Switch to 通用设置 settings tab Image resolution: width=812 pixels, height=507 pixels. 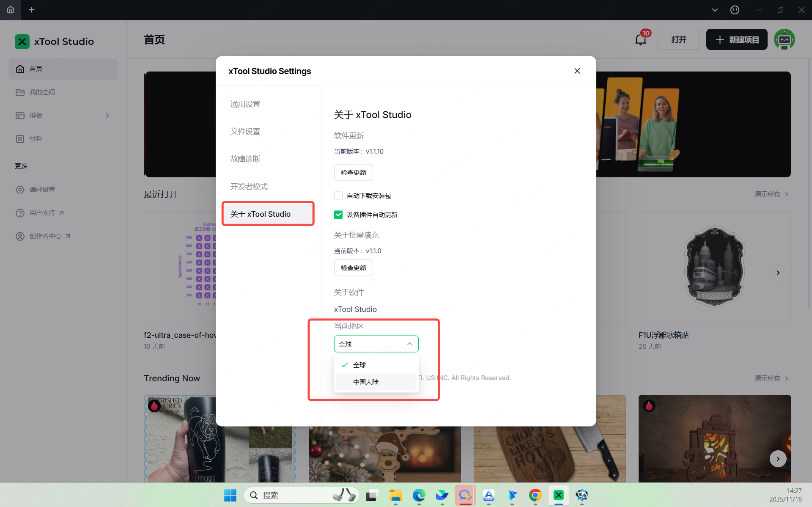(x=245, y=104)
